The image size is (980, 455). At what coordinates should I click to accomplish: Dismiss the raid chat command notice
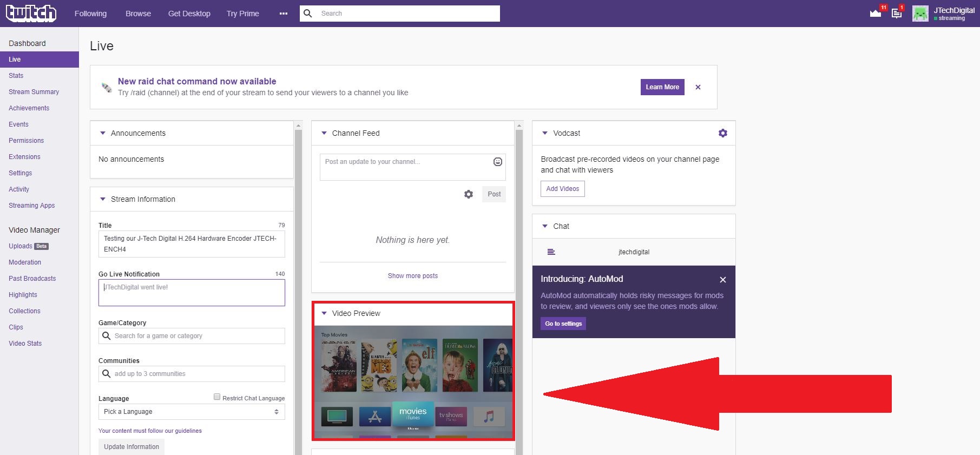(x=698, y=87)
